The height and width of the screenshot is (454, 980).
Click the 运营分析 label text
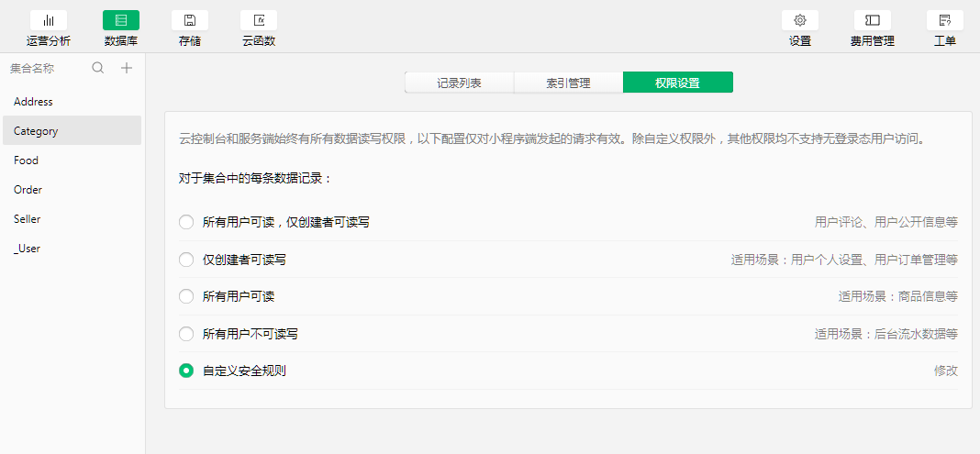49,41
